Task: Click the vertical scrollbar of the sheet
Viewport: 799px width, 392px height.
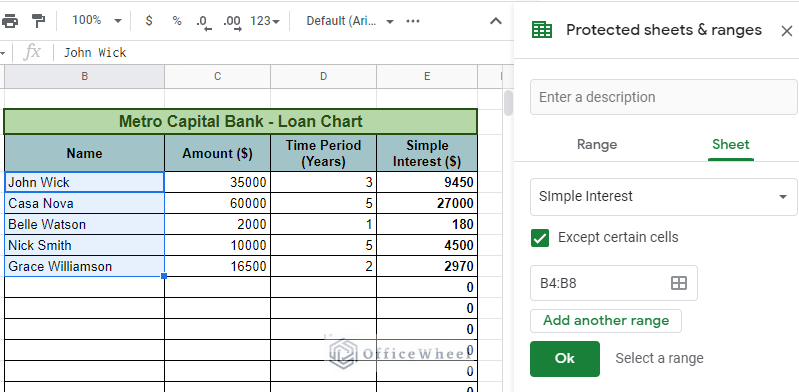Action: point(508,103)
